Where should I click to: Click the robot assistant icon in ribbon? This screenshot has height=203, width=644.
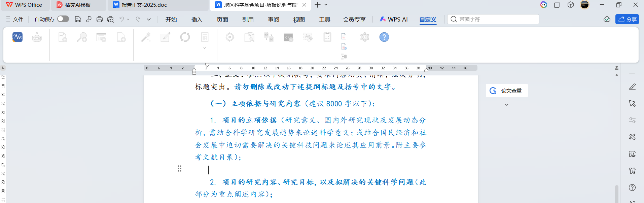37,37
